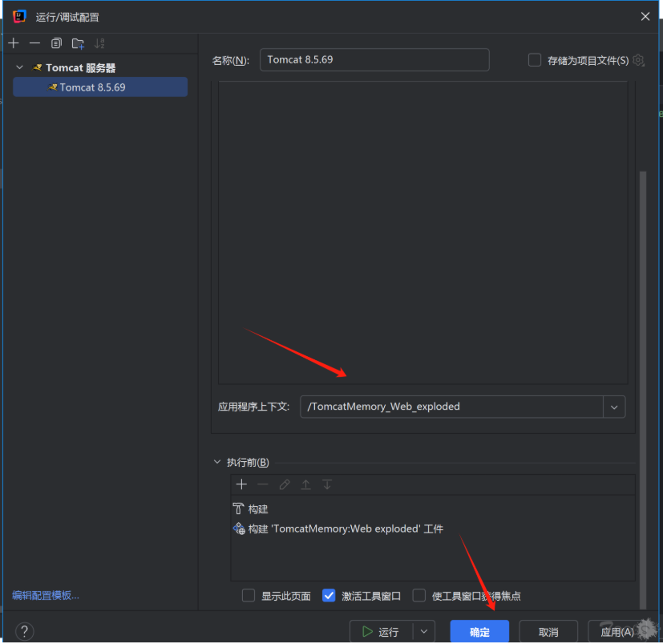Click the vertical scrollbar of the settings pane
This screenshot has width=663, height=644.
(643, 389)
